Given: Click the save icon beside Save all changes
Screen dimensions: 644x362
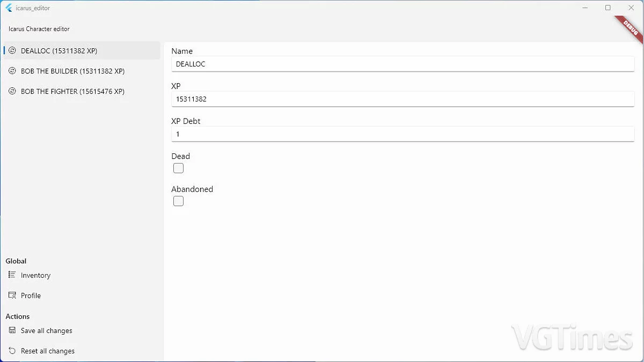Looking at the screenshot, I should click(x=11, y=330).
